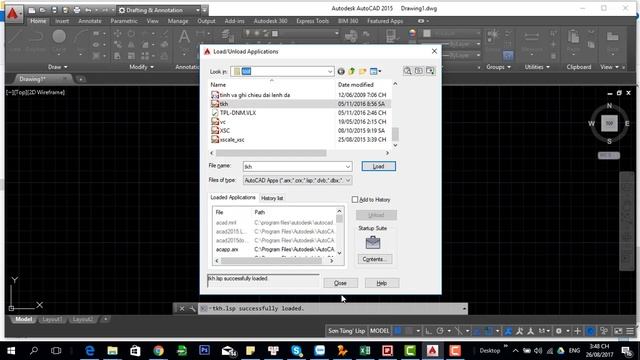Expand the File name combo dropdown
The image size is (640, 360).
pos(348,167)
